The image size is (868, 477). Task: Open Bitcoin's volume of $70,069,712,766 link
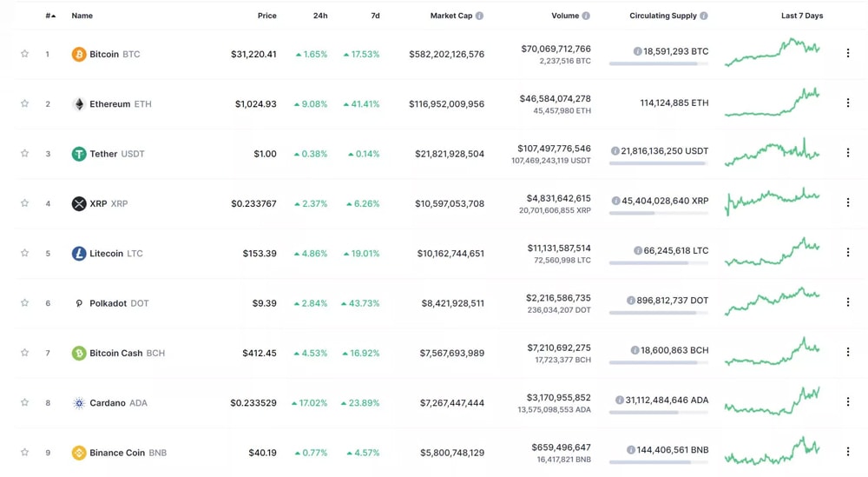[556, 49]
